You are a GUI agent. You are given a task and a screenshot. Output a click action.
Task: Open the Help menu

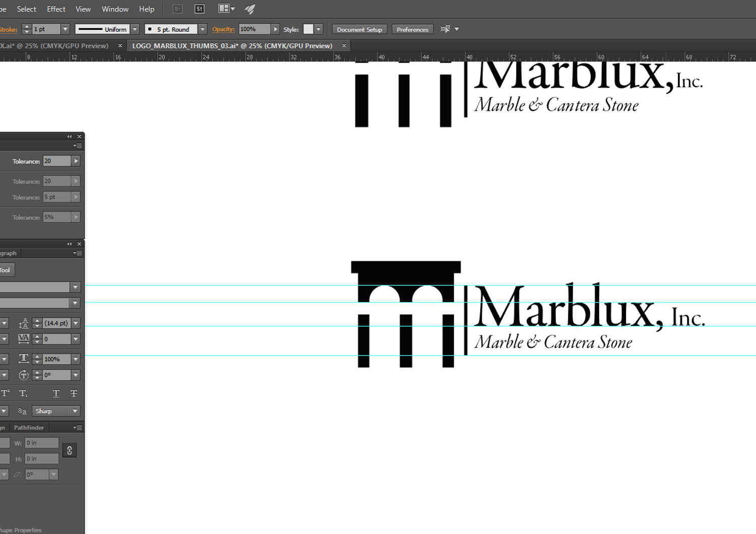coord(147,9)
